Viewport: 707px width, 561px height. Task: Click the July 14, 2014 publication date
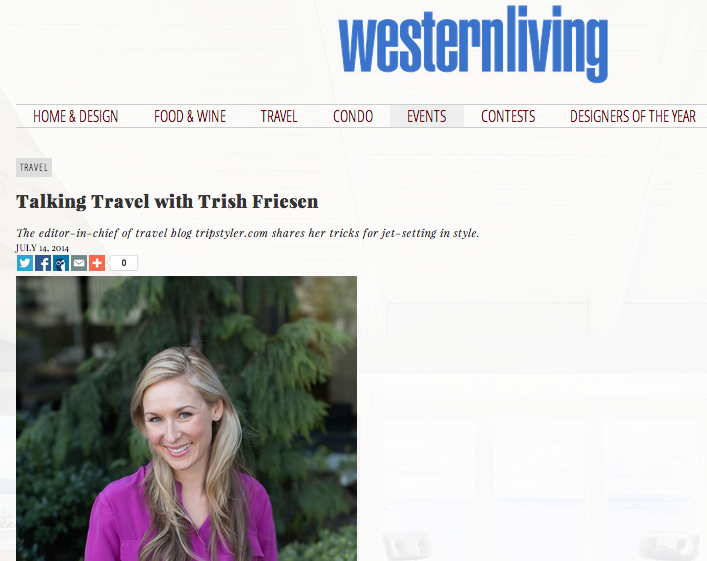pyautogui.click(x=42, y=248)
